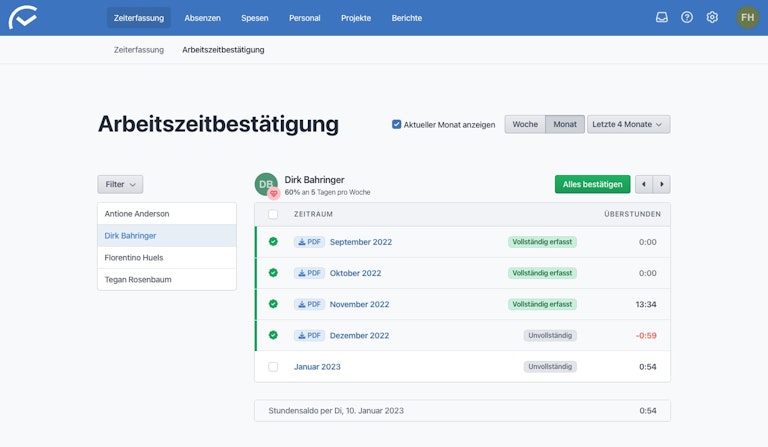This screenshot has width=768, height=447.
Task: Click ZEITRAUM column header
Action: tap(313, 214)
